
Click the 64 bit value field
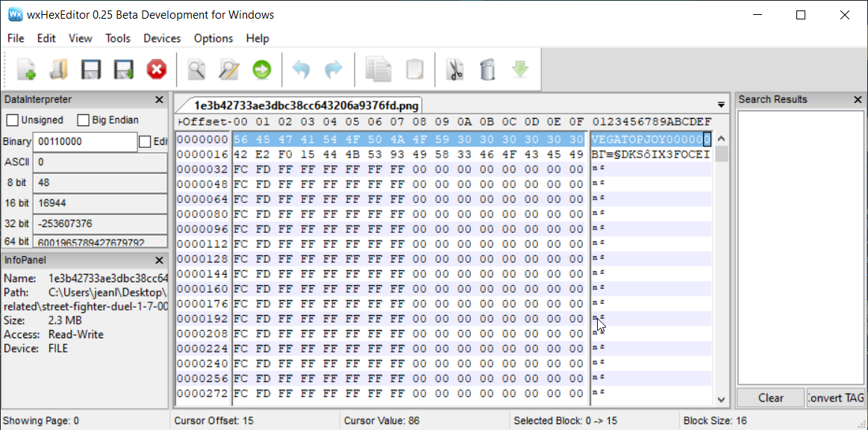[100, 241]
